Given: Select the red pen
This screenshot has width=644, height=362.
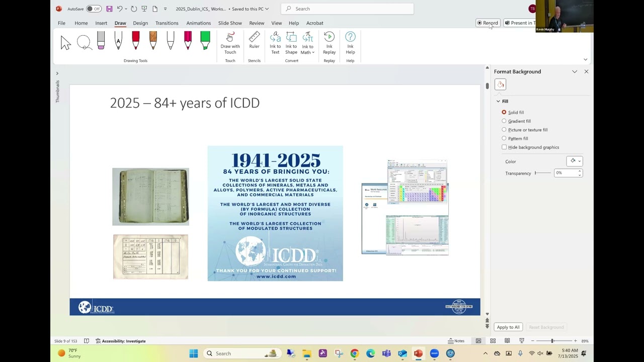Looking at the screenshot, I should pyautogui.click(x=136, y=41).
